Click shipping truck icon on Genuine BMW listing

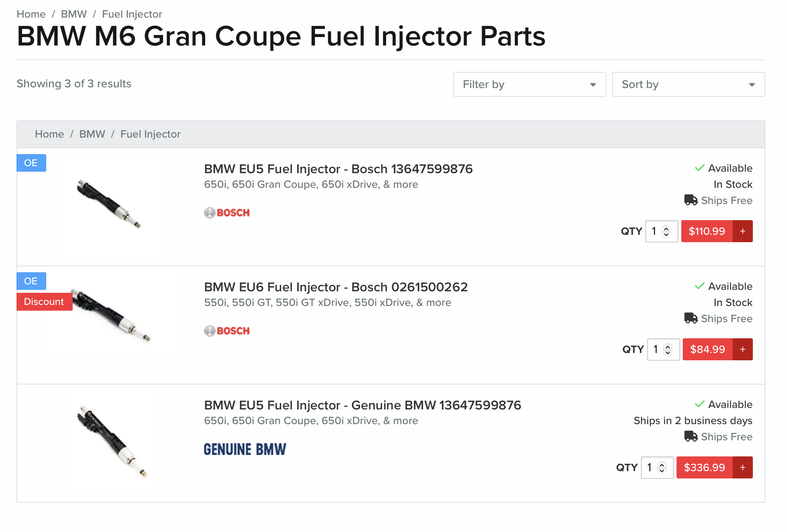click(691, 437)
